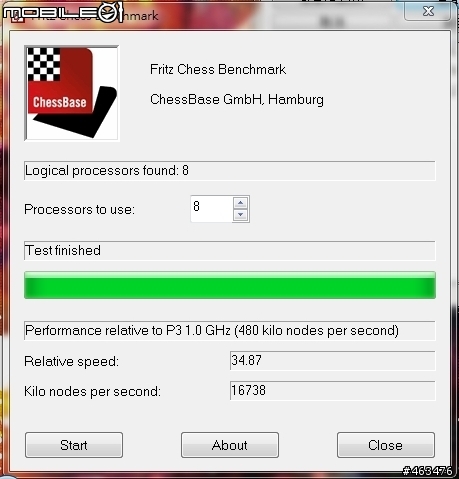Click the ChessBase GmbH, Hamburg text
Viewport: 459px width, 479px height.
(x=237, y=100)
